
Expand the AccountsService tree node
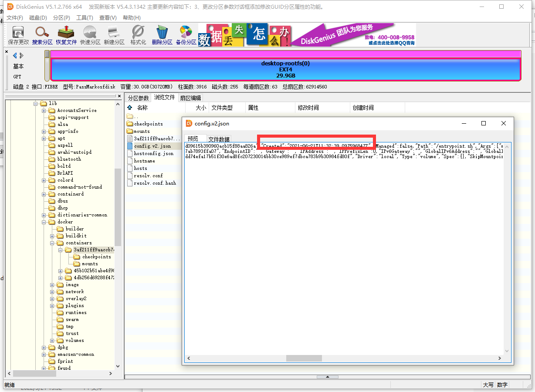44,110
